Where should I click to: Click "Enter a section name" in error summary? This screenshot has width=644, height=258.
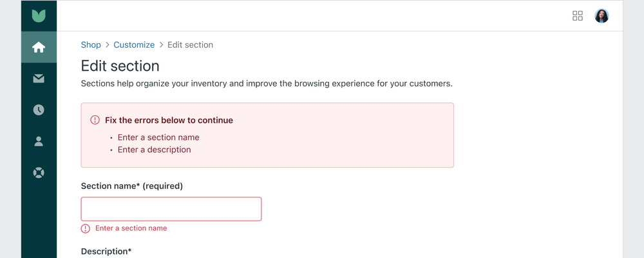tap(158, 137)
